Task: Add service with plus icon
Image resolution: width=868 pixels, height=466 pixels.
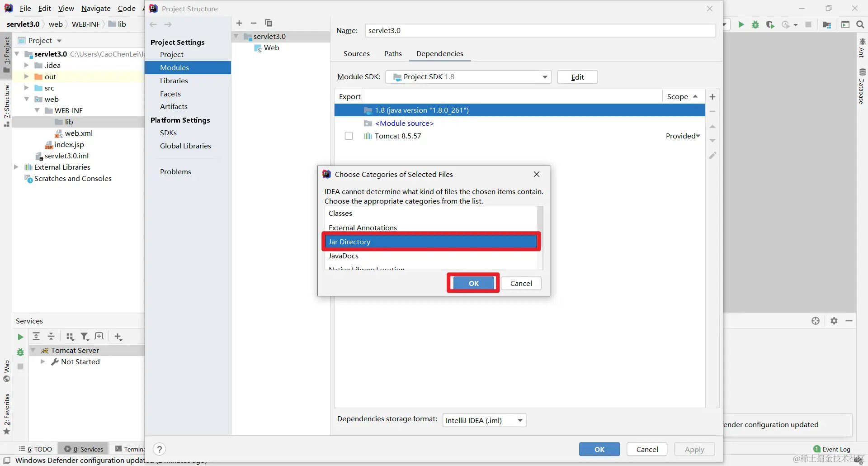Action: tap(118, 337)
